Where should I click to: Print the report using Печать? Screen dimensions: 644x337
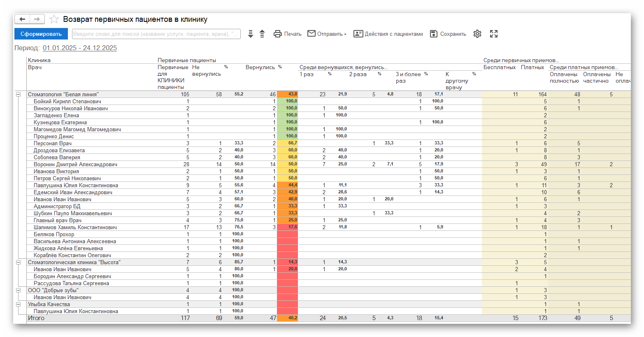[x=288, y=34]
